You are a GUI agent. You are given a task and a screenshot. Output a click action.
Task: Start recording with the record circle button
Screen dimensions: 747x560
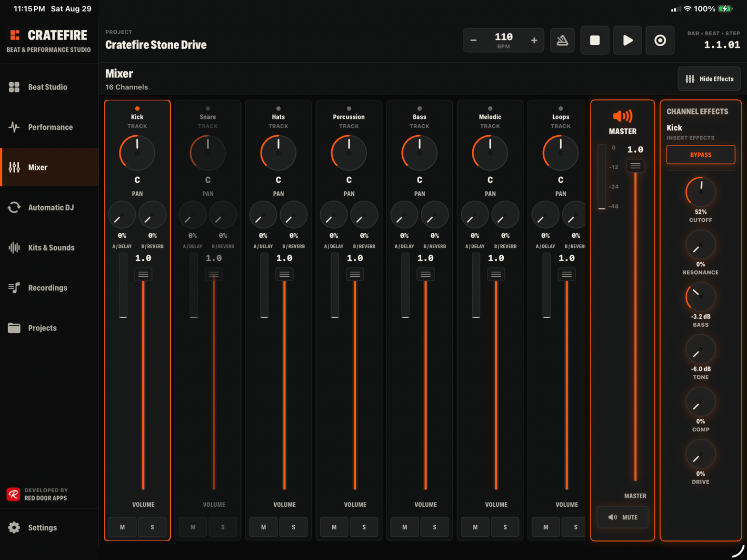pyautogui.click(x=660, y=40)
